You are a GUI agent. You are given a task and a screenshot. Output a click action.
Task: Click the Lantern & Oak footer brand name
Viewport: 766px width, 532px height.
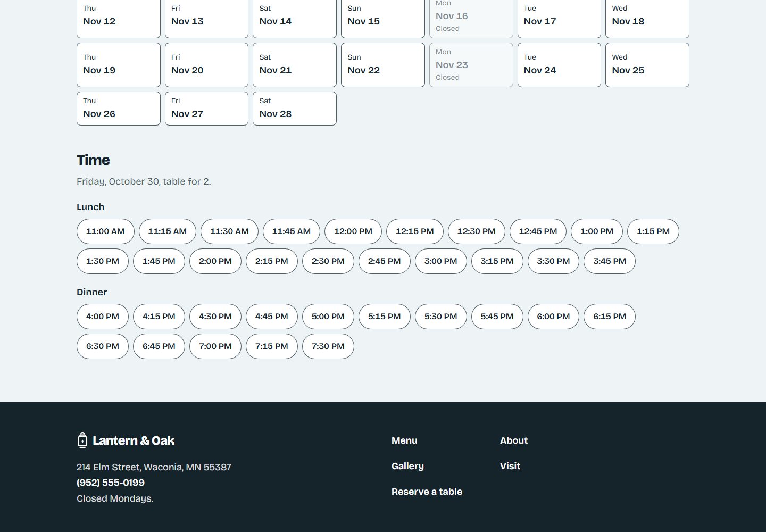click(x=134, y=440)
